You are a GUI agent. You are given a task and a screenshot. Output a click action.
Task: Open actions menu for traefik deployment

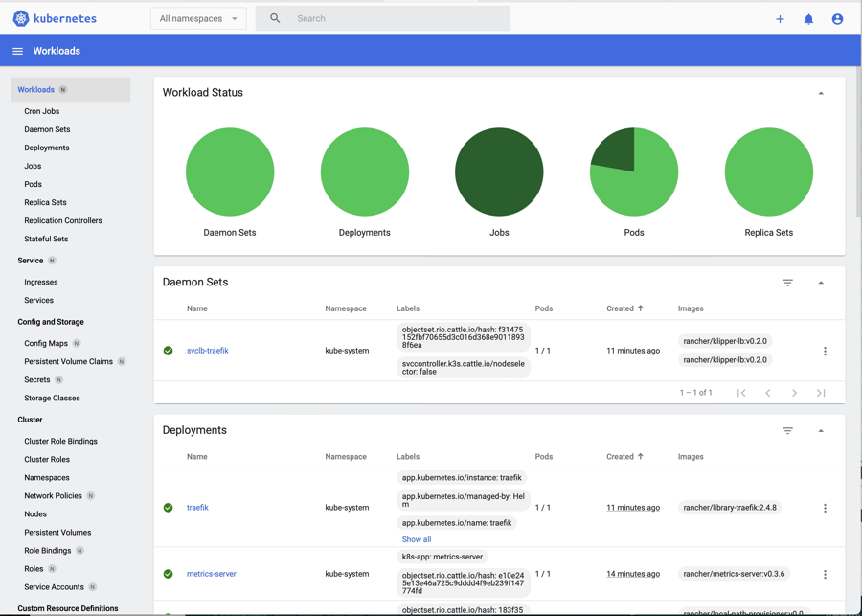pyautogui.click(x=825, y=508)
